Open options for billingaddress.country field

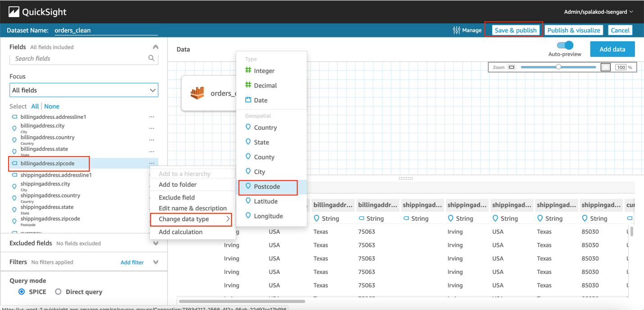click(152, 140)
